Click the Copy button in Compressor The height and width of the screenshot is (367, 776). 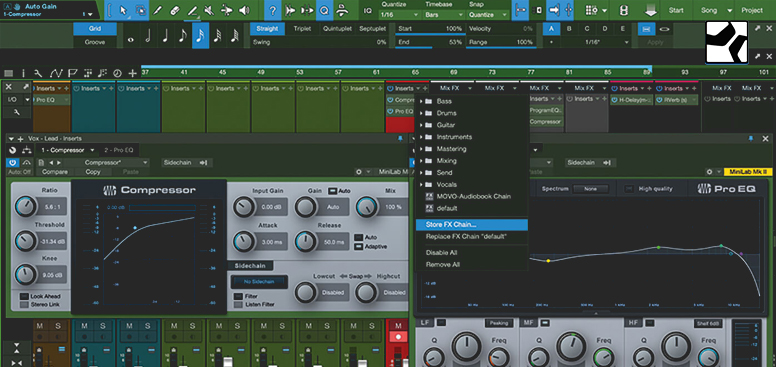93,172
